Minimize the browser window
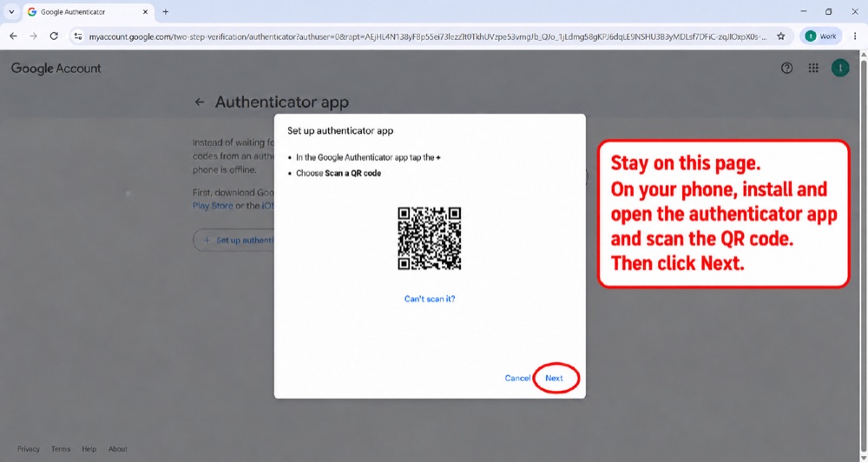Screen dimensions: 868x462 (803, 11)
